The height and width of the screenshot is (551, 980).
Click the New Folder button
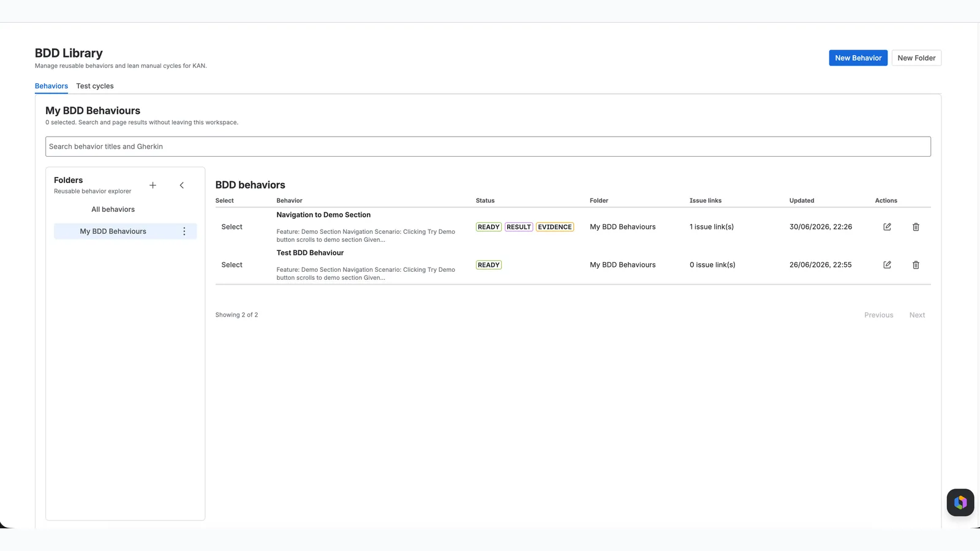click(x=916, y=58)
